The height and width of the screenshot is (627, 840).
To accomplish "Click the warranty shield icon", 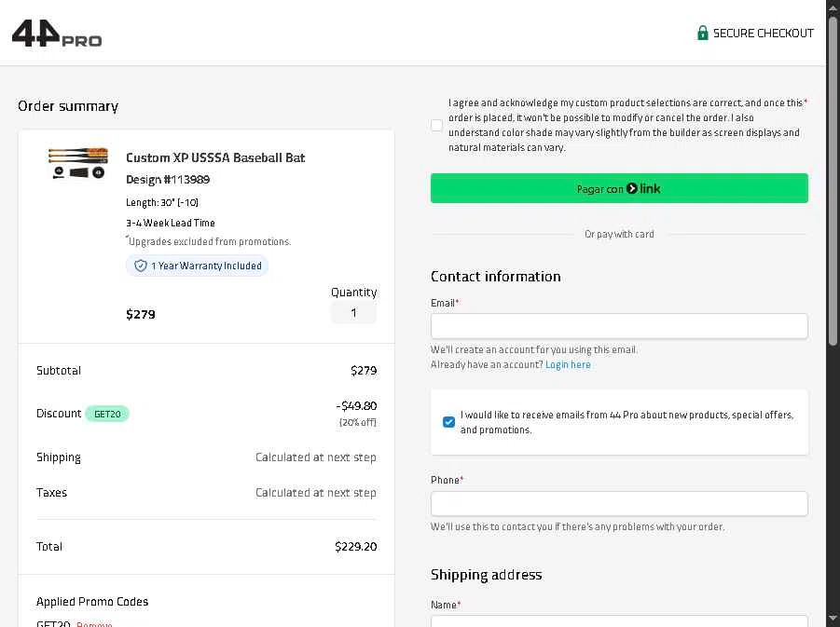I will tap(141, 266).
